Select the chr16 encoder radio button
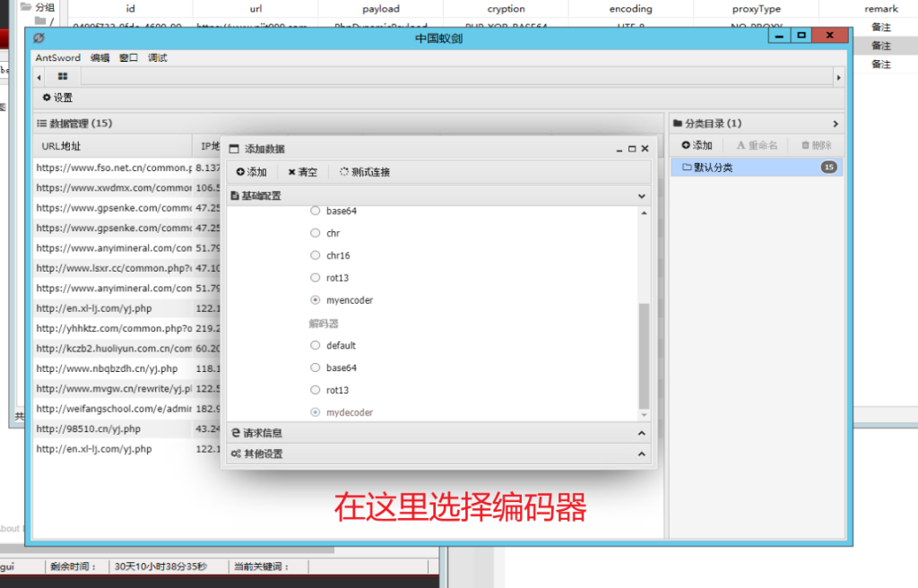Viewport: 918px width, 588px height. [x=315, y=255]
